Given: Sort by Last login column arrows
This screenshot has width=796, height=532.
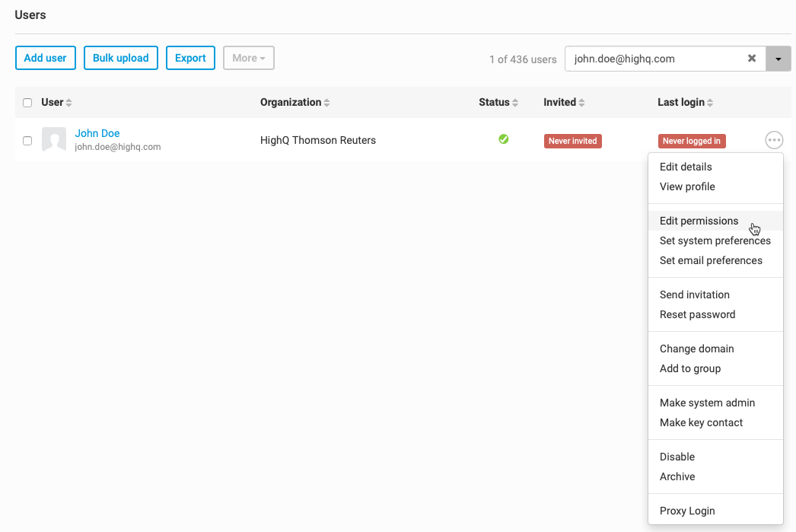Looking at the screenshot, I should (710, 103).
